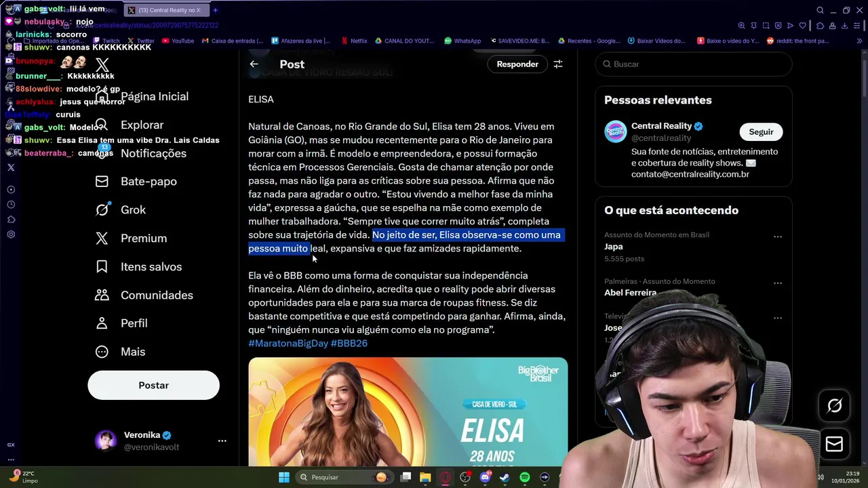This screenshot has width=868, height=488.
Task: Open weather widget showing 22°C Limpo
Action: pyautogui.click(x=23, y=477)
